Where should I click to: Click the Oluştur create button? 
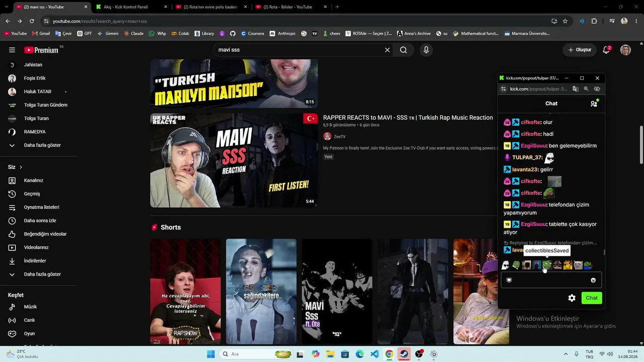pyautogui.click(x=580, y=50)
